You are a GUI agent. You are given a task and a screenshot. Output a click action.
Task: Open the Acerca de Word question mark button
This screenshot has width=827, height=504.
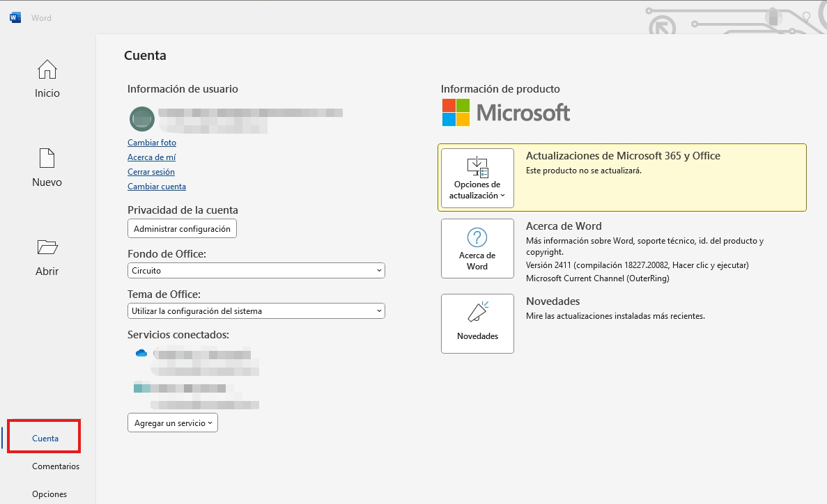point(477,249)
